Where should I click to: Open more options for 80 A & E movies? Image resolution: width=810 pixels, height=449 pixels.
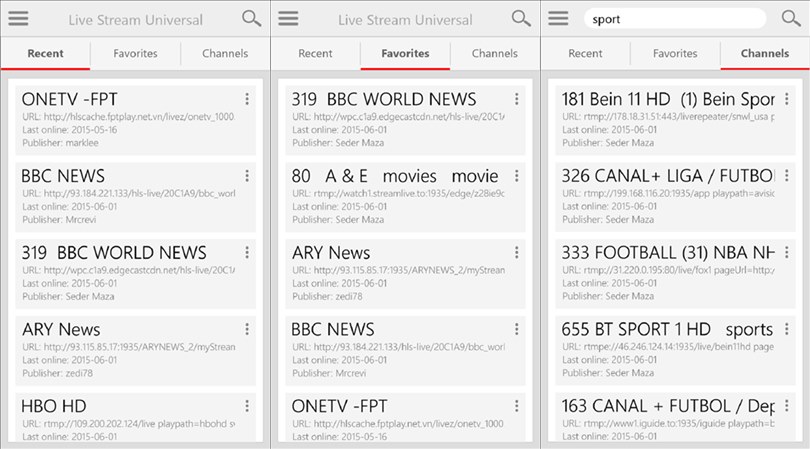click(517, 176)
